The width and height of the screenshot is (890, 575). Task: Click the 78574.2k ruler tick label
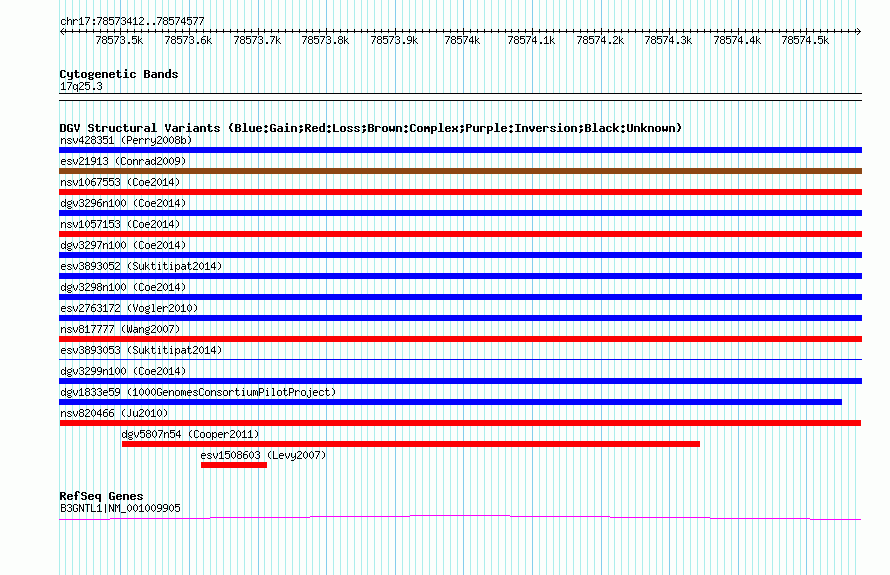click(600, 40)
